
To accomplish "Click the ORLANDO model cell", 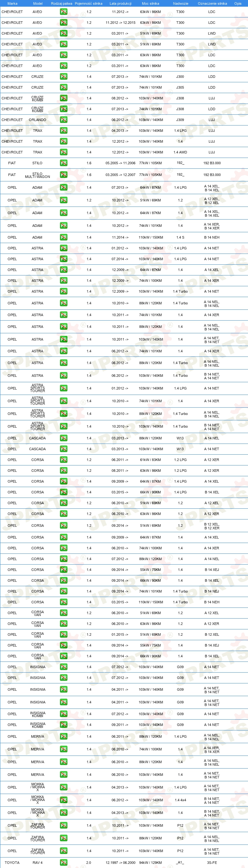I will tap(37, 119).
